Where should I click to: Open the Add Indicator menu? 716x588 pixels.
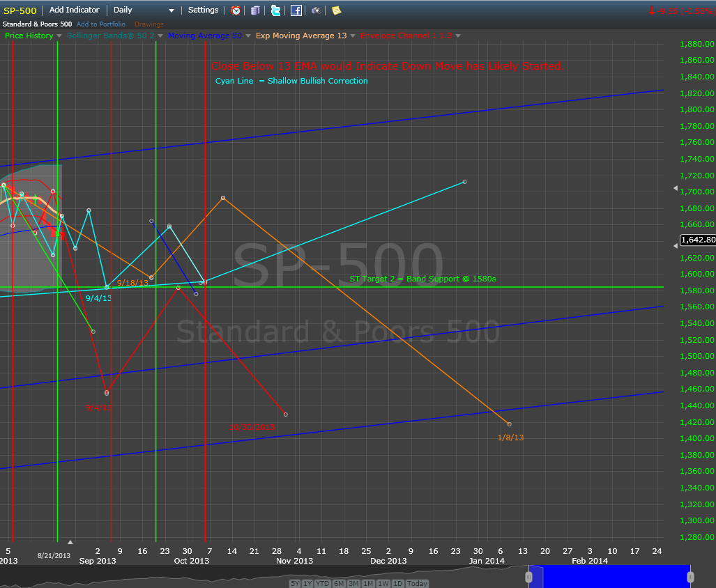pyautogui.click(x=74, y=10)
